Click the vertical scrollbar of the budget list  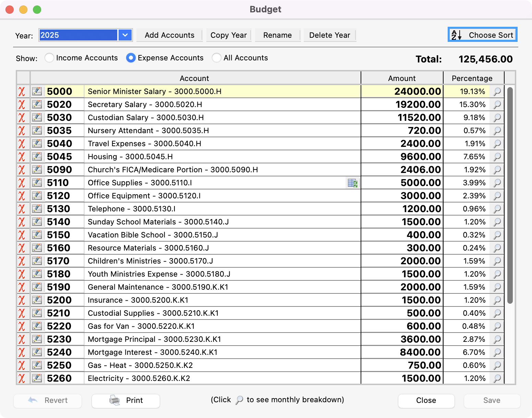click(x=510, y=196)
